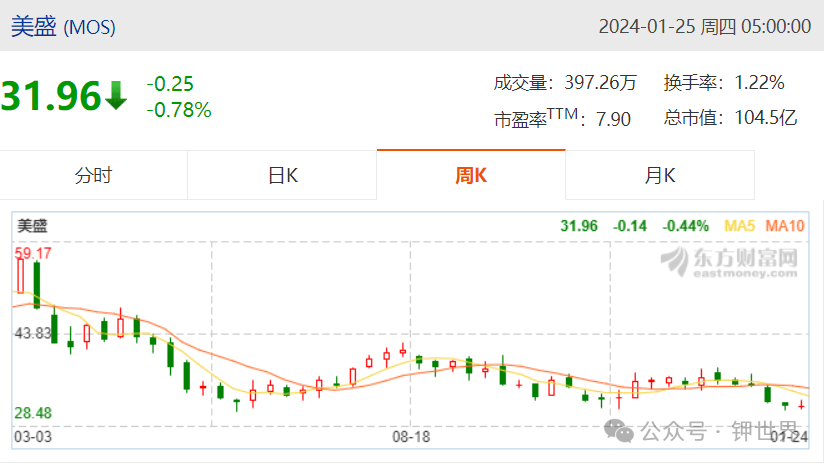825x464 pixels.
Task: Switch to the 月K tab
Action: point(660,175)
